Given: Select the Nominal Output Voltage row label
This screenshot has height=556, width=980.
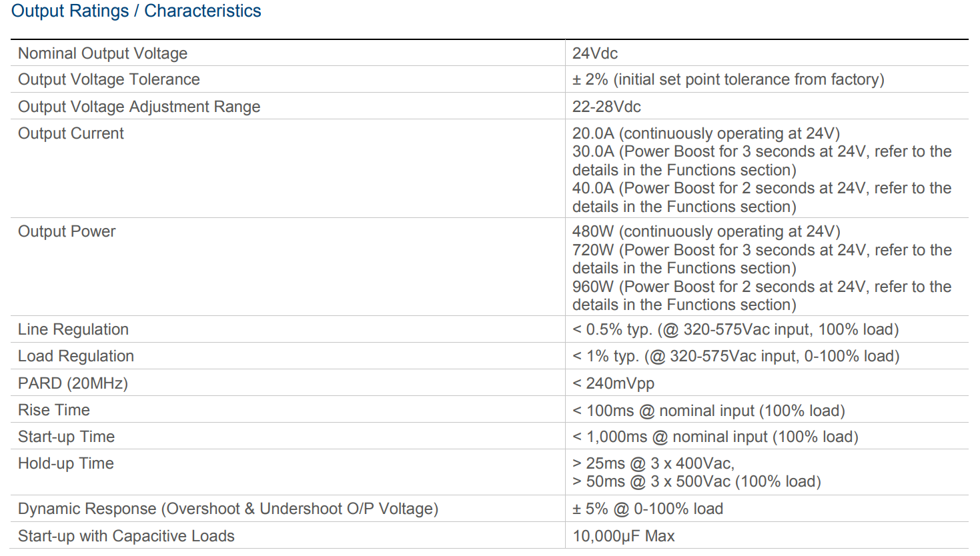Looking at the screenshot, I should point(103,53).
